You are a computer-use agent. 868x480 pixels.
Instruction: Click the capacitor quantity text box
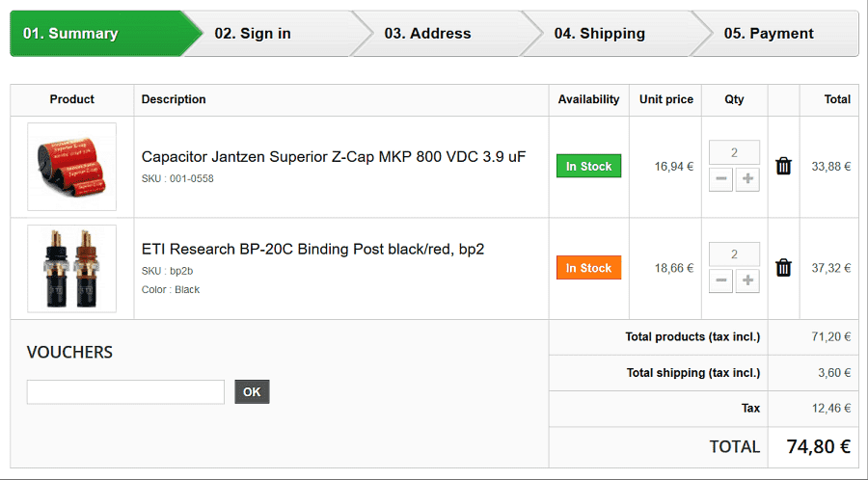(x=734, y=152)
